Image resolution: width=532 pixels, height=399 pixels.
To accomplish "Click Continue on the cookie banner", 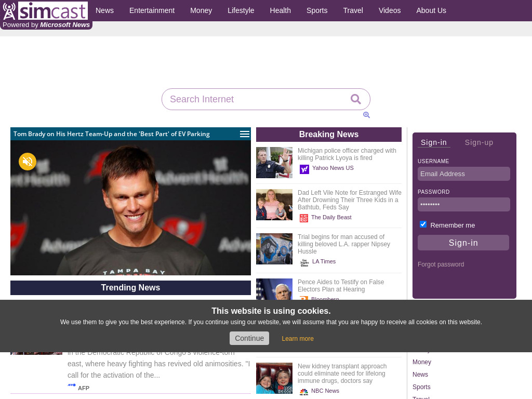I will click(x=249, y=338).
